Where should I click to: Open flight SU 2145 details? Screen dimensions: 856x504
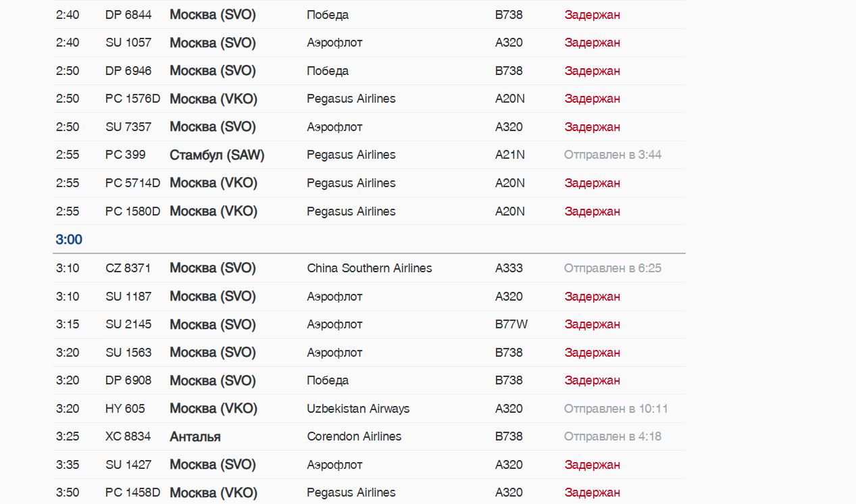coord(128,324)
